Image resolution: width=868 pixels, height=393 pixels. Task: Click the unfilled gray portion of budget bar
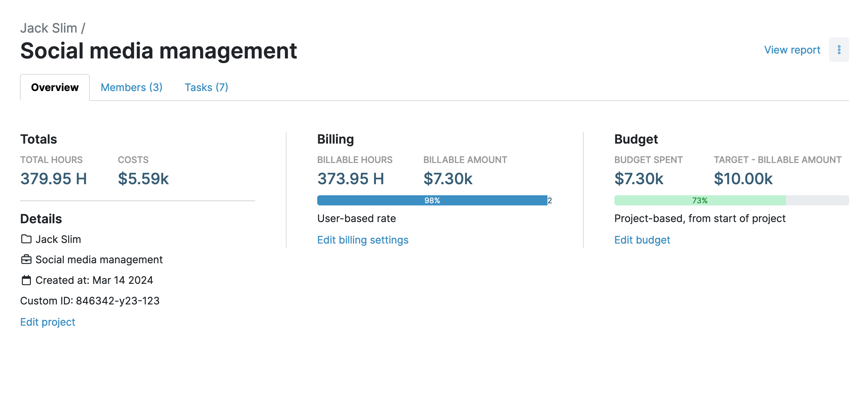click(817, 200)
